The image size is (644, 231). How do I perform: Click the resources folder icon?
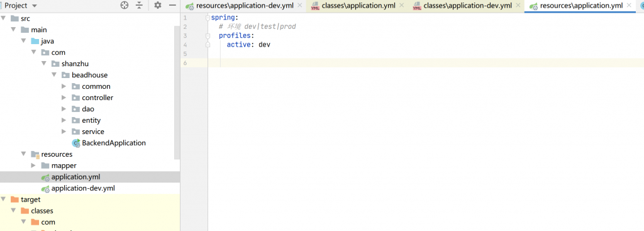(x=35, y=155)
